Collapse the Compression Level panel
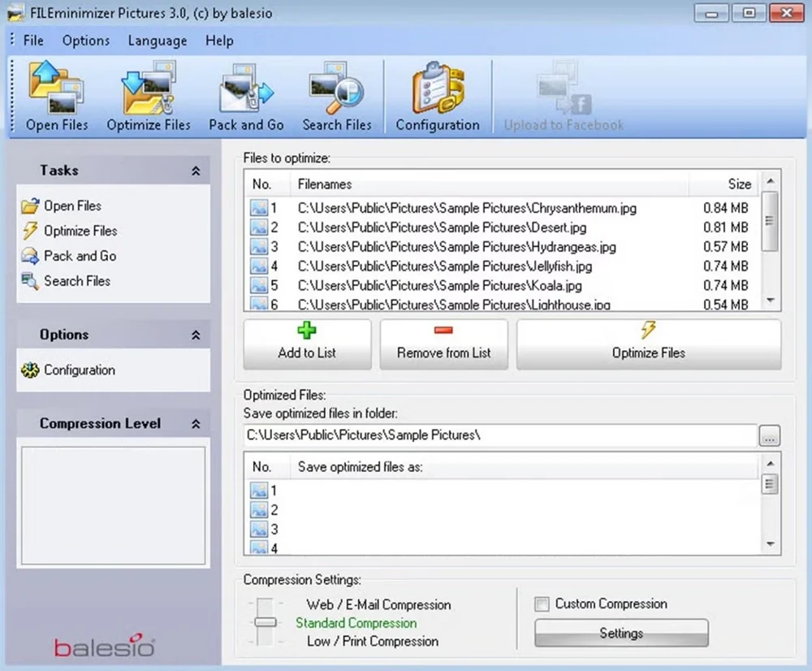812x671 pixels. point(196,424)
